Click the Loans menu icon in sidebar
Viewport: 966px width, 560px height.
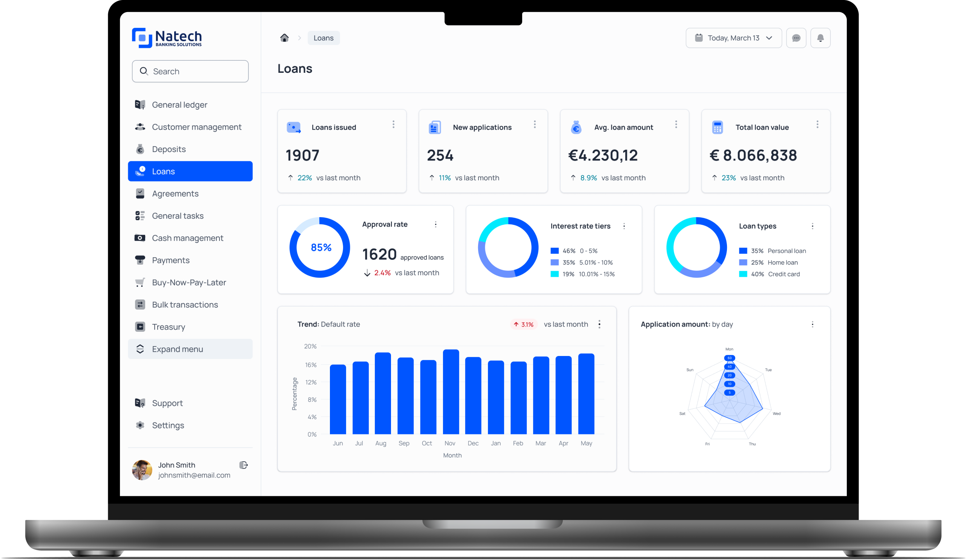point(141,171)
